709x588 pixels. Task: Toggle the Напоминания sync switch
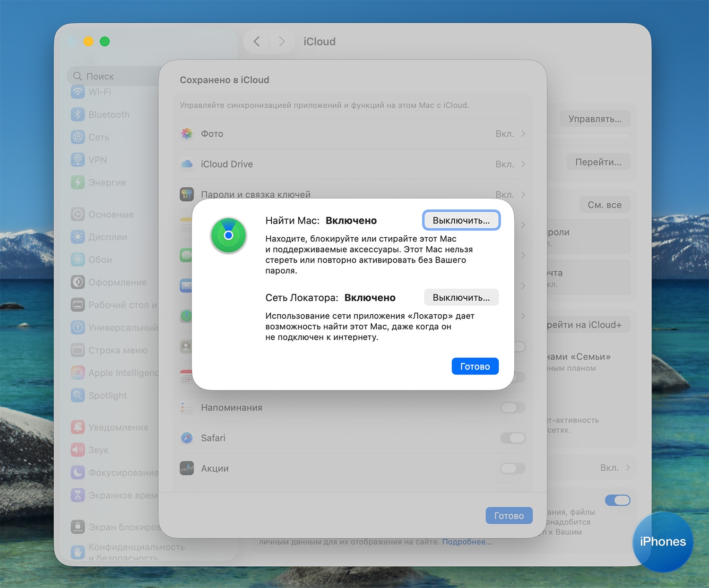point(512,407)
